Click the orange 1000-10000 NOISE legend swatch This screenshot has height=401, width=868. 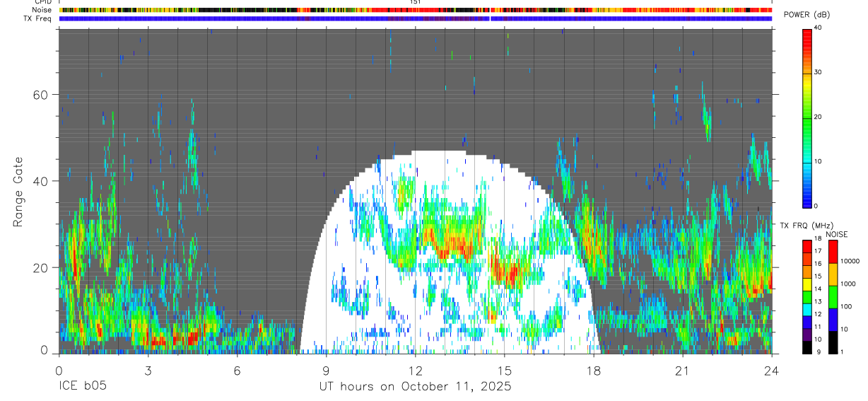(832, 274)
